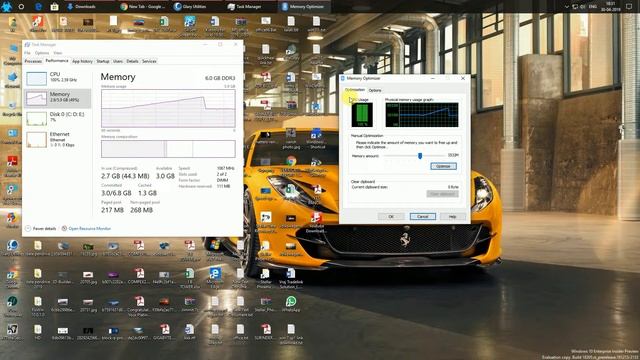Select Memory in Task Manager sidebar
This screenshot has width=640, height=360.
(x=58, y=98)
